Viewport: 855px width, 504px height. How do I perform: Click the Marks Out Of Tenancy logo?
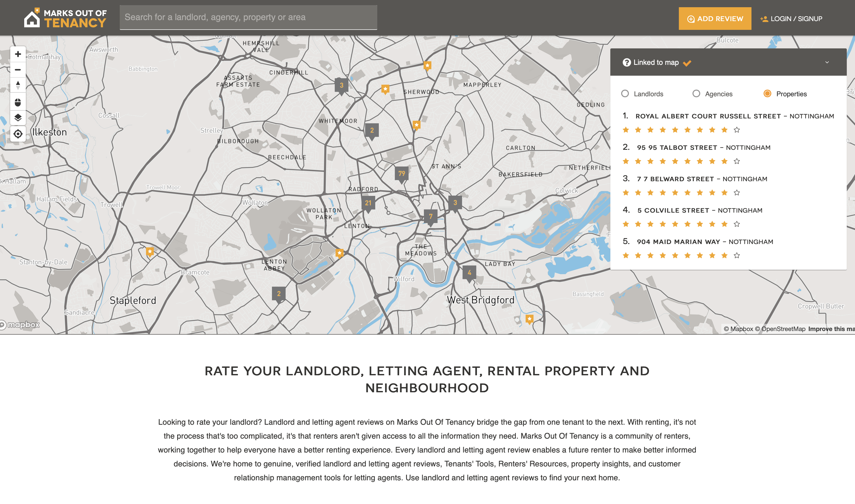pyautogui.click(x=65, y=18)
